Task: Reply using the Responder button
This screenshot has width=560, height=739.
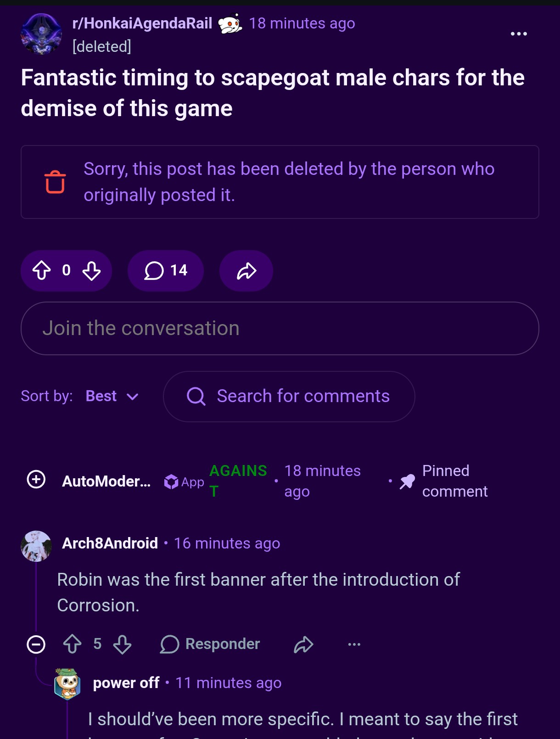Action: (x=210, y=644)
